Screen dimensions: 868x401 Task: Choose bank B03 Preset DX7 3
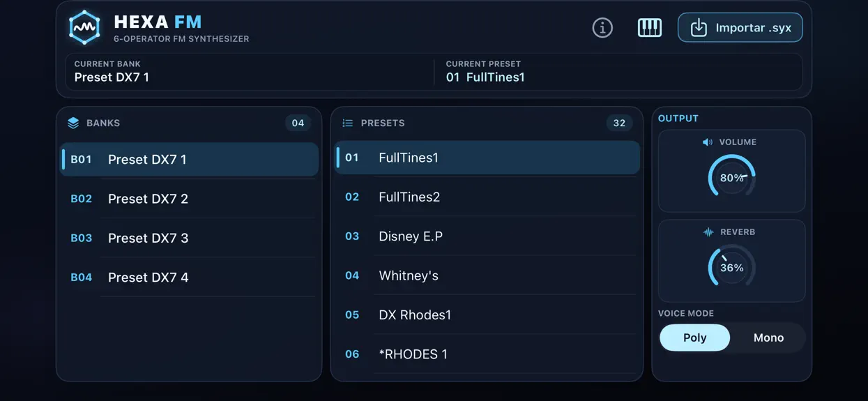(x=189, y=238)
